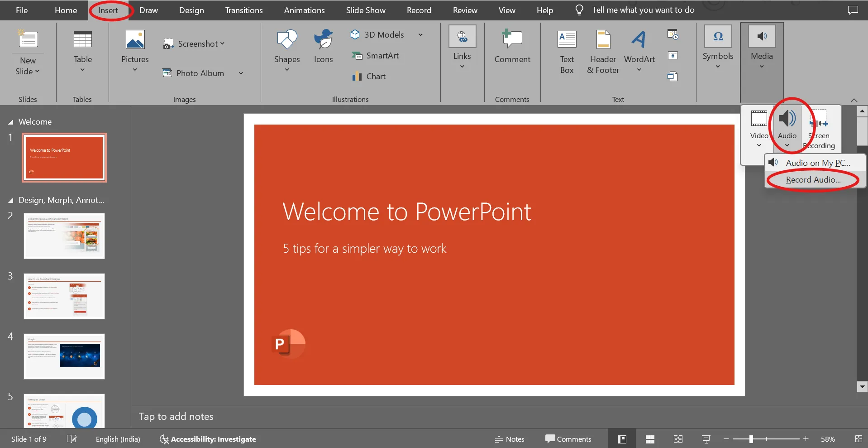Viewport: 868px width, 448px height.
Task: Insert a SmartArt graphic
Action: click(x=376, y=56)
